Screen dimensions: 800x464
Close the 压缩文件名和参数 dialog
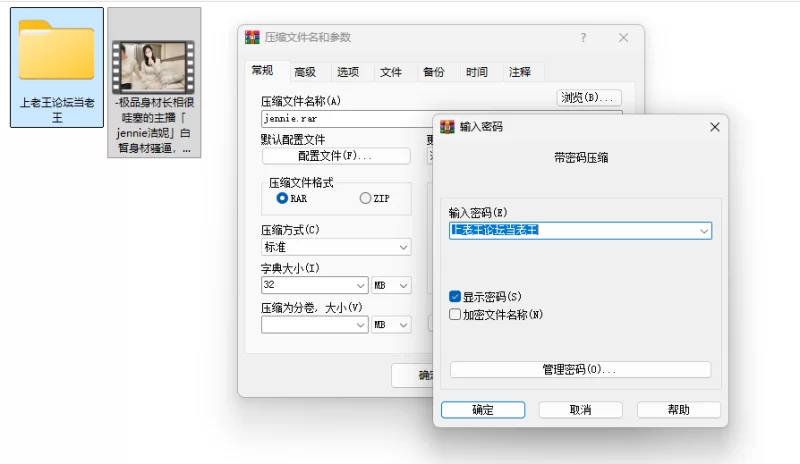click(x=623, y=37)
